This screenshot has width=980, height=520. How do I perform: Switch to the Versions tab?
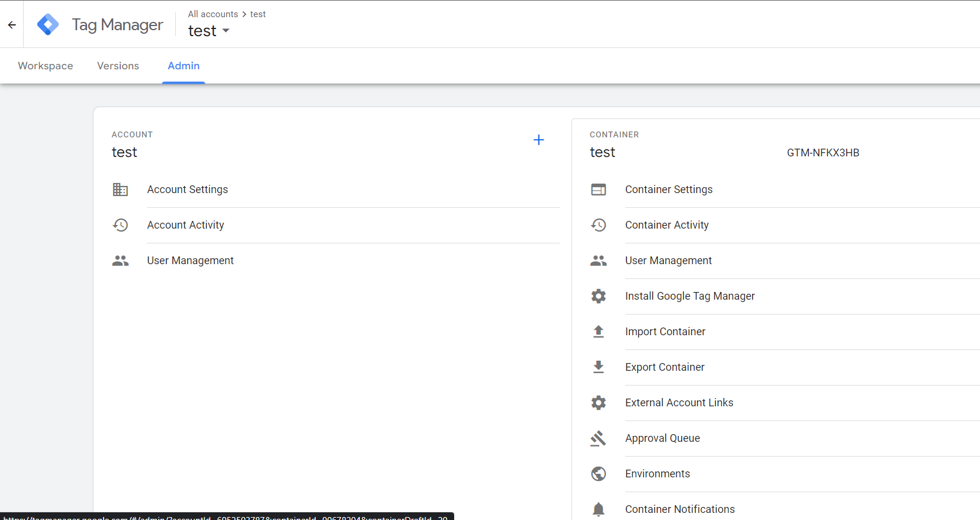[118, 66]
